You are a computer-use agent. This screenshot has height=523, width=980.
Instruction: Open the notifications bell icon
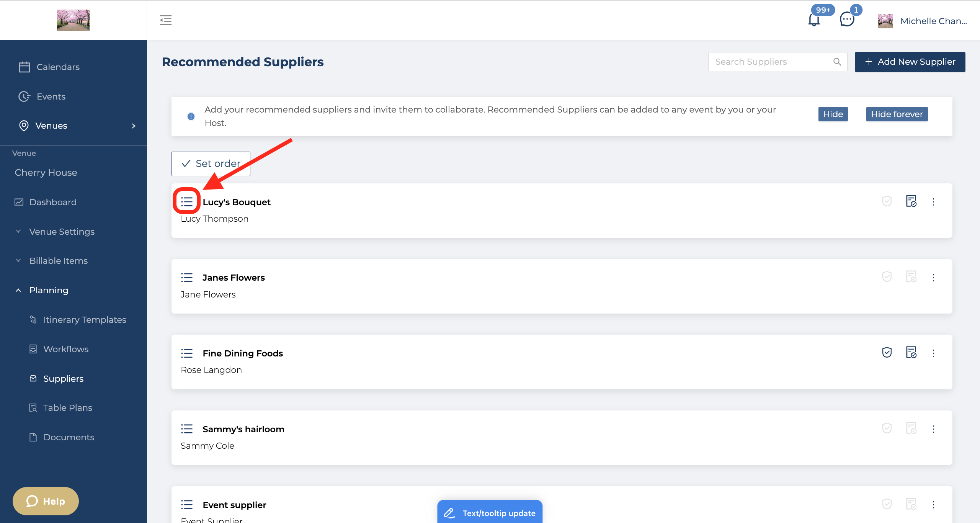814,20
